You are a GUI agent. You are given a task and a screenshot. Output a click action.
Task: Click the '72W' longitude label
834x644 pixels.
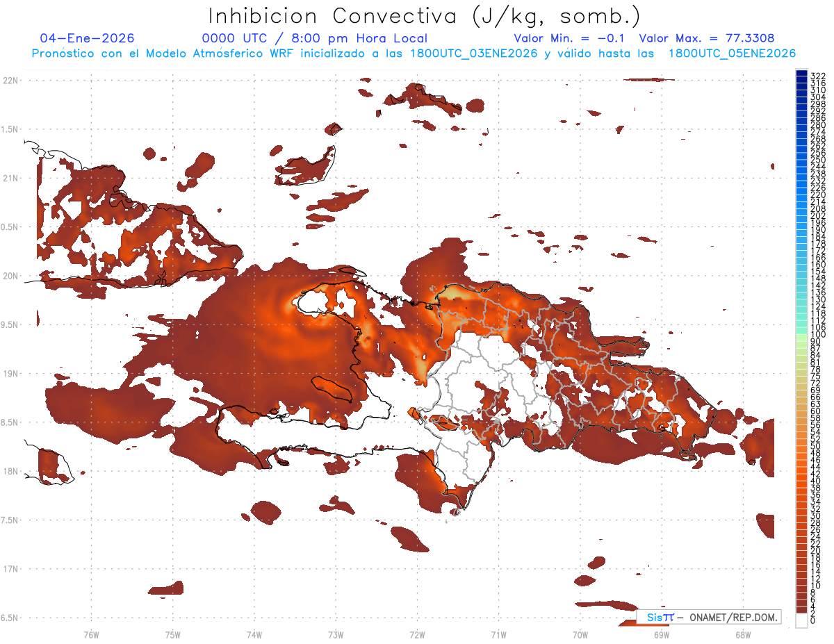click(x=417, y=634)
